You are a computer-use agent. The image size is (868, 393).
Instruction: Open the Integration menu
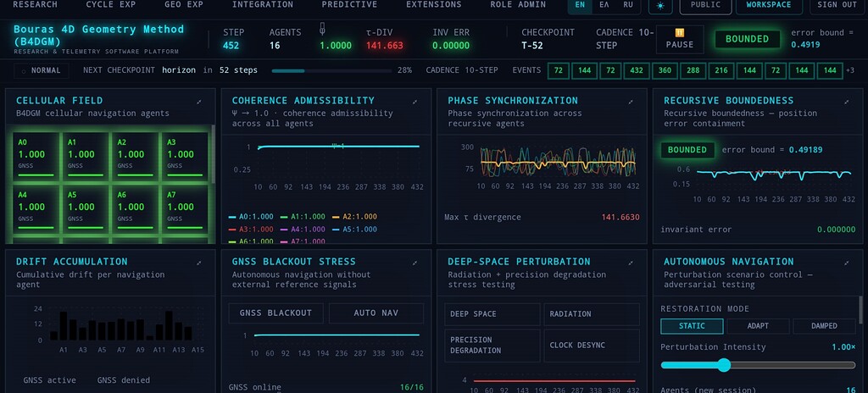[x=263, y=4]
